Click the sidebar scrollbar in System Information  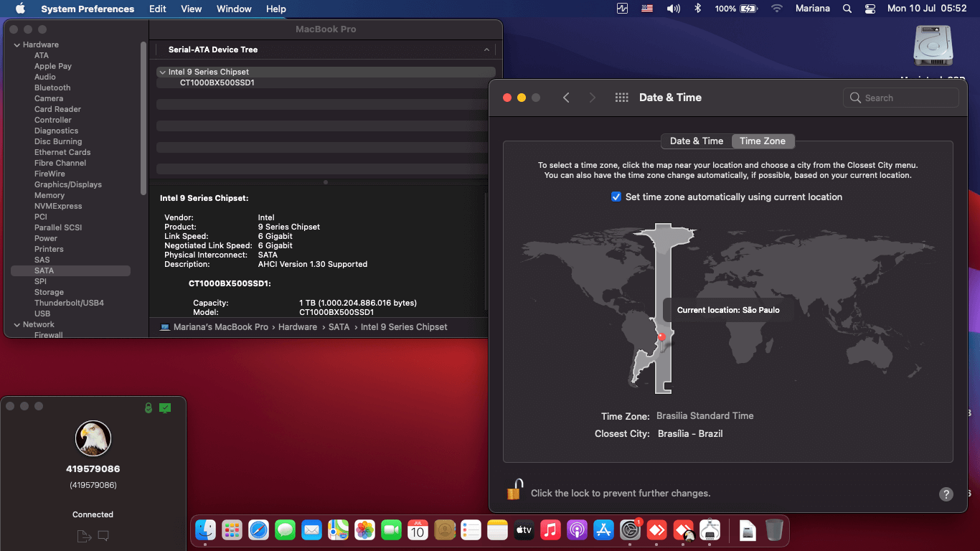(x=143, y=118)
